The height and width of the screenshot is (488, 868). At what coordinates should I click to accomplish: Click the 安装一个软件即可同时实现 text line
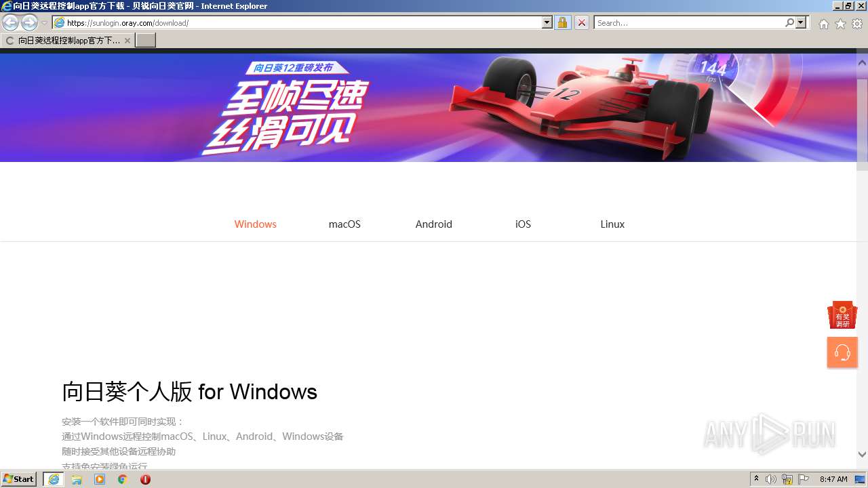click(123, 422)
